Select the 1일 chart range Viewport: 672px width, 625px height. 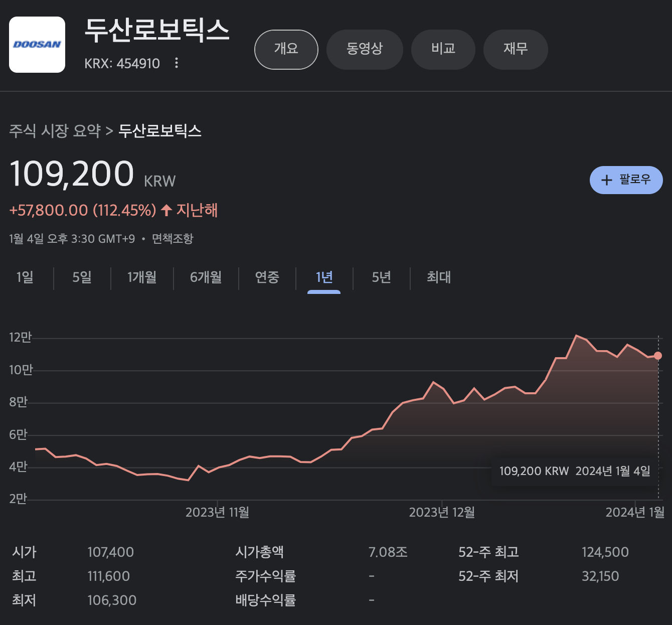(25, 277)
